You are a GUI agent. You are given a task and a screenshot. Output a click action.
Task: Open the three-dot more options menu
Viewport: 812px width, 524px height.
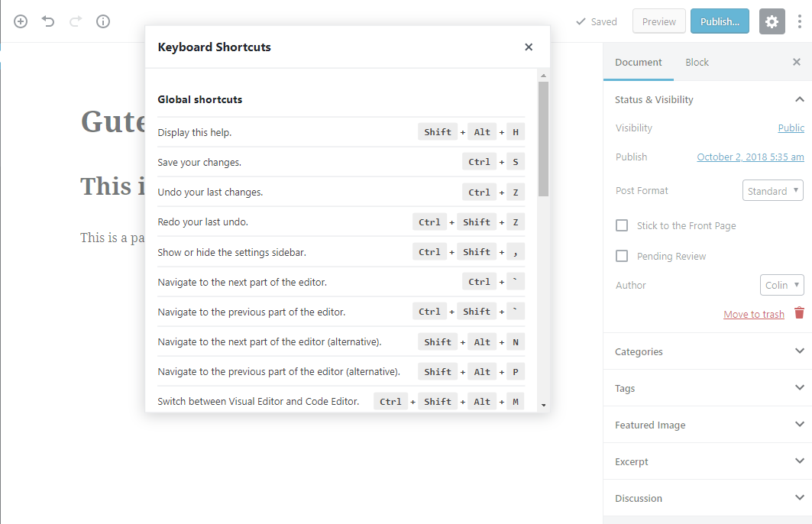[x=800, y=21]
